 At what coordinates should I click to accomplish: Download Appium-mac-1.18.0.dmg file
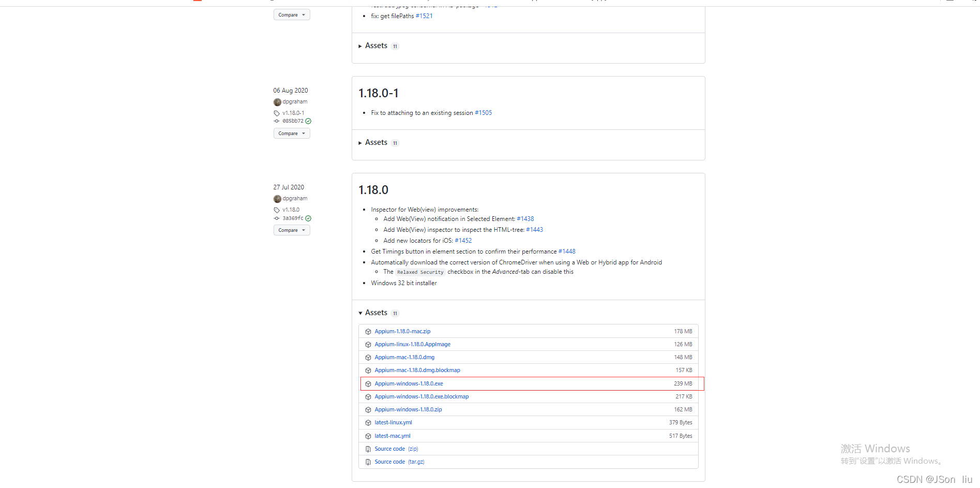pos(404,357)
